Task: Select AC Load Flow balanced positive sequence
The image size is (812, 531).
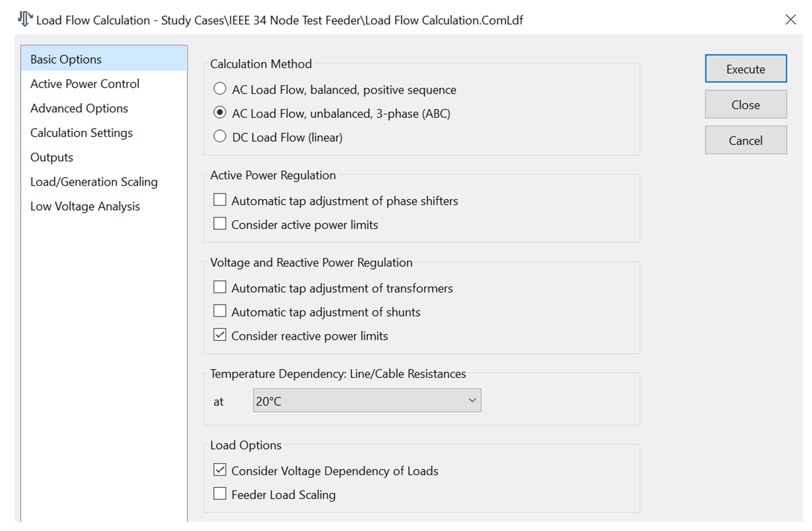Action: [x=220, y=89]
